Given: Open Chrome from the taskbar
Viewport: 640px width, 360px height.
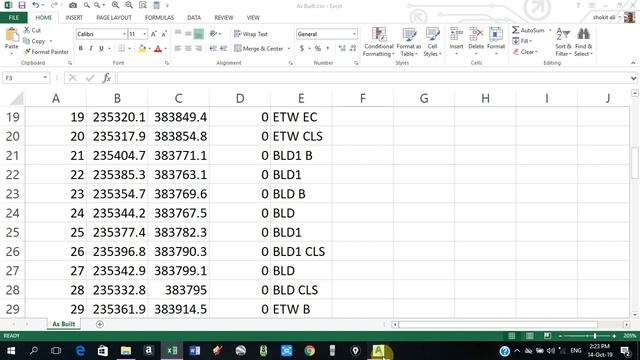Looking at the screenshot, I should [309, 351].
